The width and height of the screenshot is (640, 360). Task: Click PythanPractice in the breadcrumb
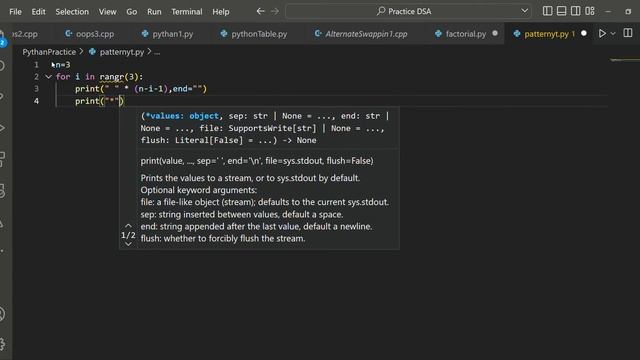tap(49, 52)
